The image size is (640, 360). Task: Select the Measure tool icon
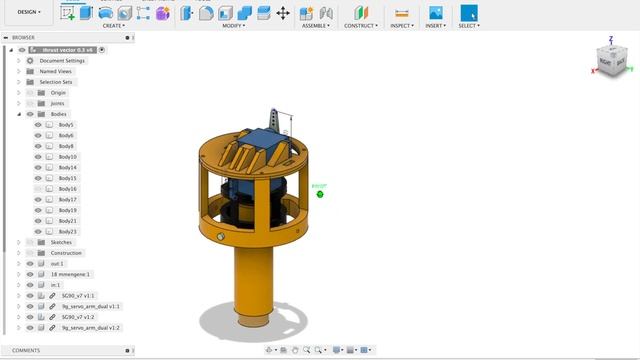(x=402, y=13)
